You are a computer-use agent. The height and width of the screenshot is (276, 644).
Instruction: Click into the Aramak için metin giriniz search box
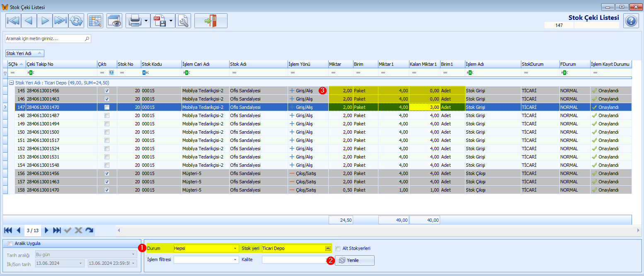pos(48,38)
